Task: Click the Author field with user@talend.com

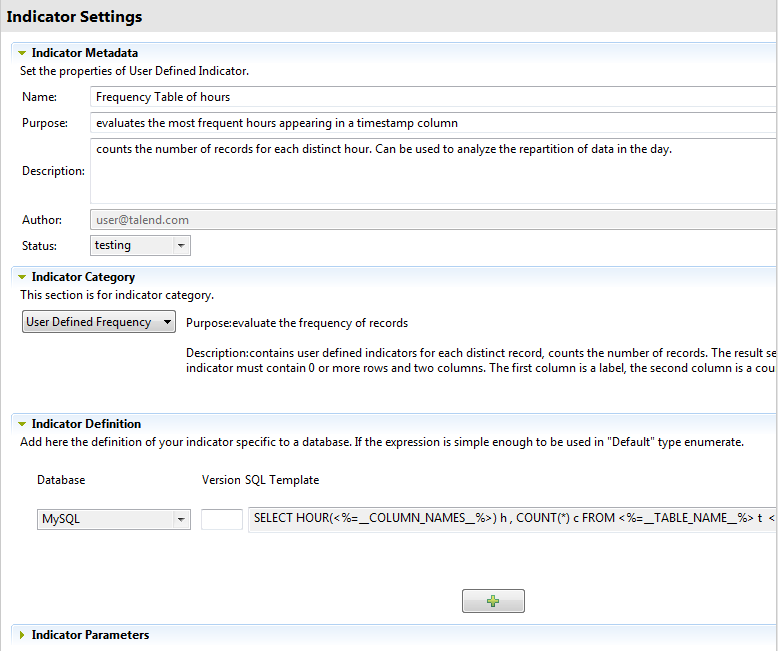Action: pyautogui.click(x=430, y=220)
